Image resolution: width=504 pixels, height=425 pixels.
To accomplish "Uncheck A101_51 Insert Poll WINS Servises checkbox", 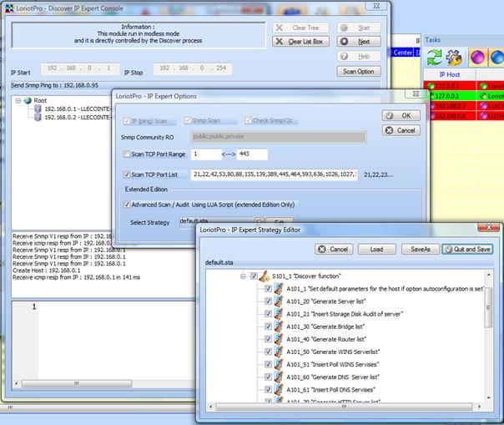I will coord(268,364).
